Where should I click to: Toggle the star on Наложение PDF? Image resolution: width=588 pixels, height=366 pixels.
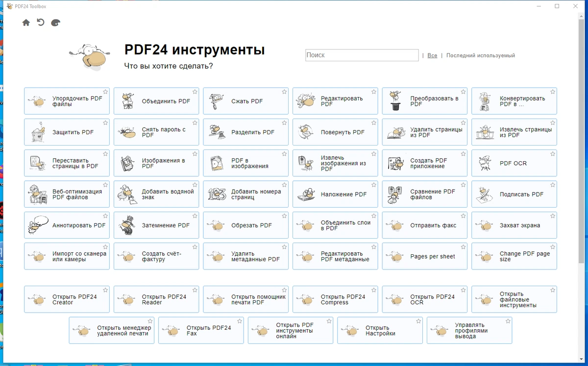tap(374, 185)
